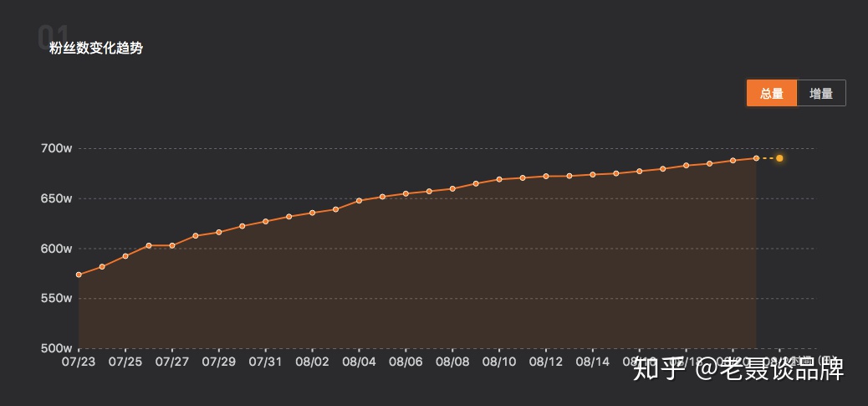This screenshot has height=406, width=868.
Task: Click the 粉丝数变化趋势 chart title
Action: click(x=96, y=48)
